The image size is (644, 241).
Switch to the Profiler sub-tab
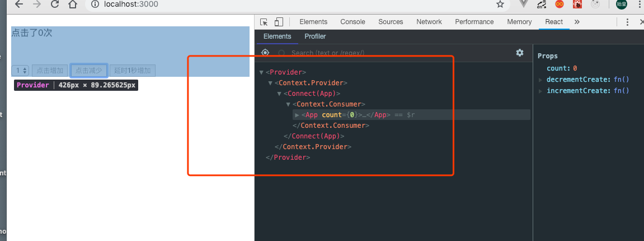pos(316,36)
